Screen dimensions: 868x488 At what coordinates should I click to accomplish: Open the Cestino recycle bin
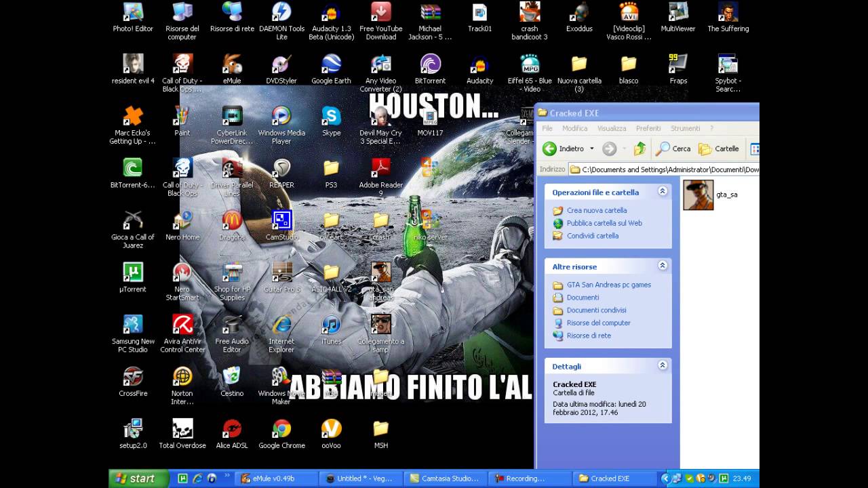(x=232, y=377)
